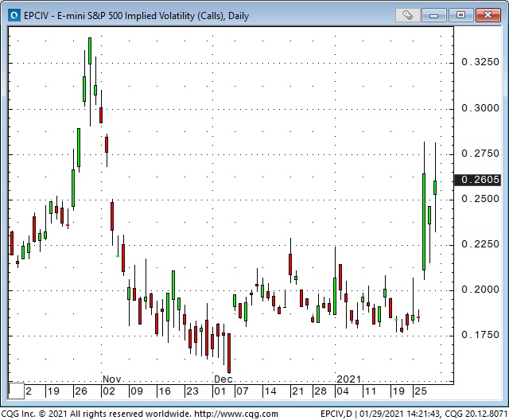Screen dimensions: 509x420
Task: Click date label 21 on time axis
Action: click(297, 391)
